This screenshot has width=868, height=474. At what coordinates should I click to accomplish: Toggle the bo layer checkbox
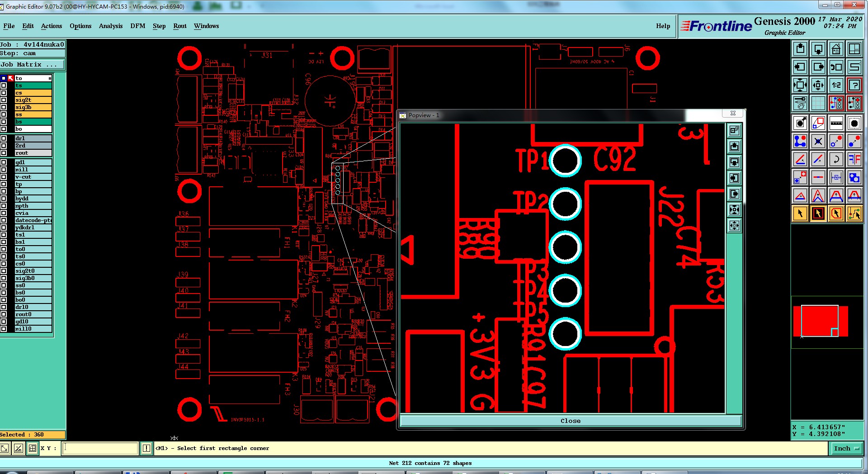(4, 129)
